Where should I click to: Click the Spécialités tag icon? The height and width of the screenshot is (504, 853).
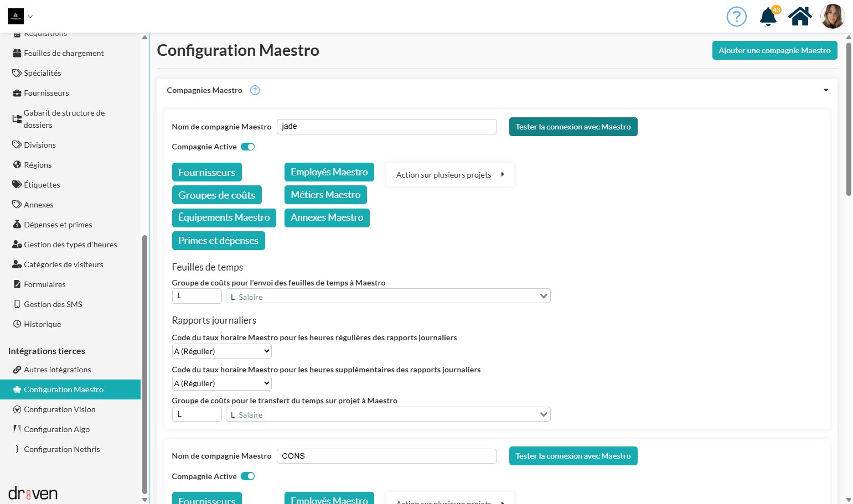(17, 73)
